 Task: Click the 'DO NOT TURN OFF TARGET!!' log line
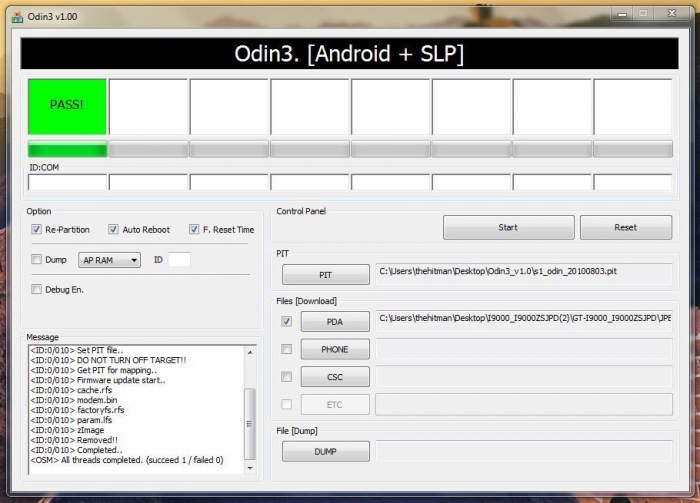(108, 360)
